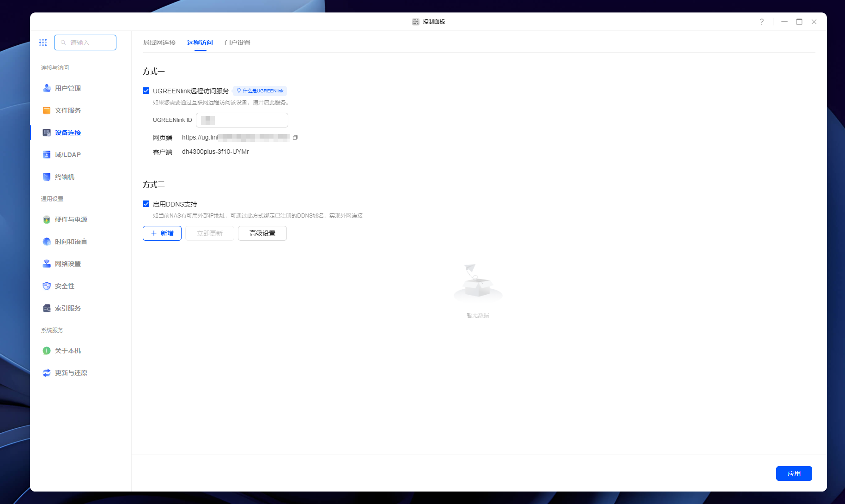Click the 索引服务 icon

(47, 308)
